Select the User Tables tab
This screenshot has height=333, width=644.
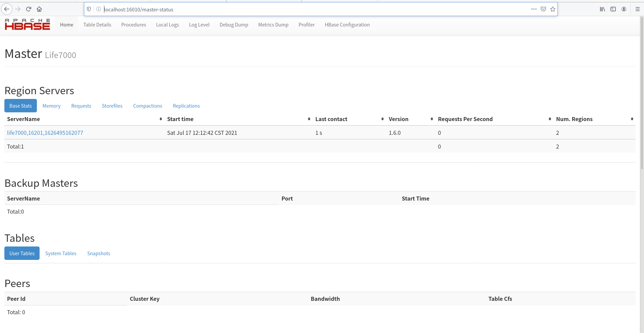[x=22, y=253]
